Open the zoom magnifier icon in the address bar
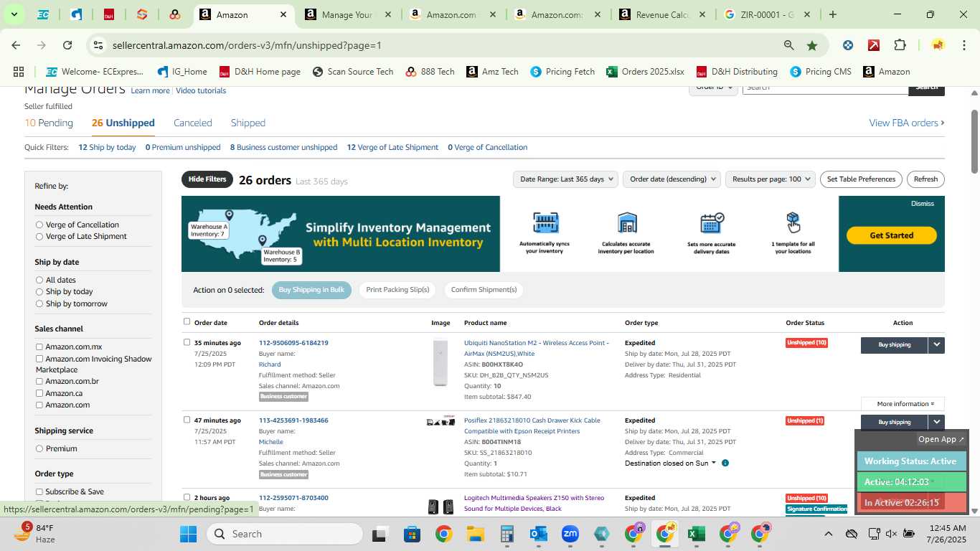The width and height of the screenshot is (980, 551). (788, 45)
